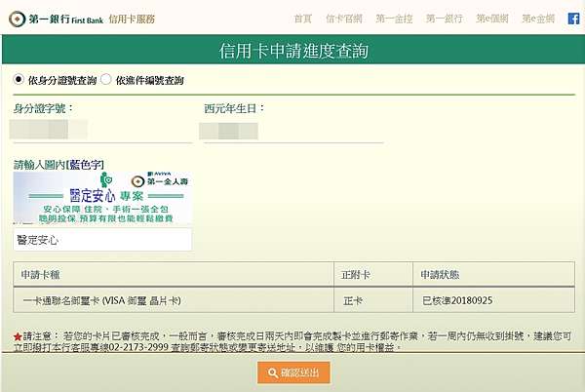Open 信卡官網 navigation link
This screenshot has width=585, height=392.
(344, 19)
